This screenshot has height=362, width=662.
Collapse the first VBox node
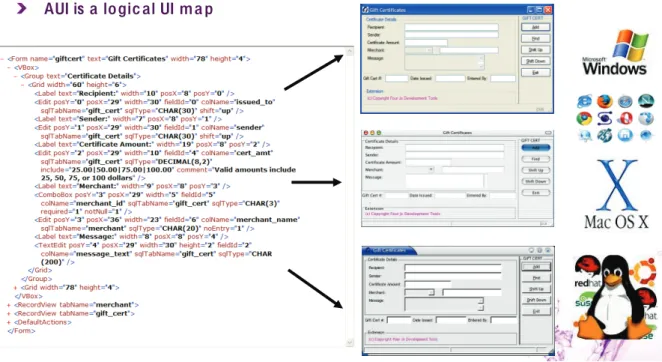[x=9, y=68]
